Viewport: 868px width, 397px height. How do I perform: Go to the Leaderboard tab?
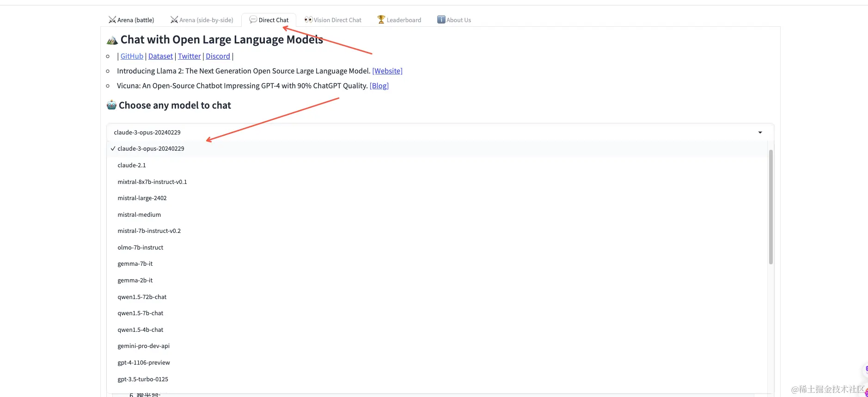pos(399,20)
